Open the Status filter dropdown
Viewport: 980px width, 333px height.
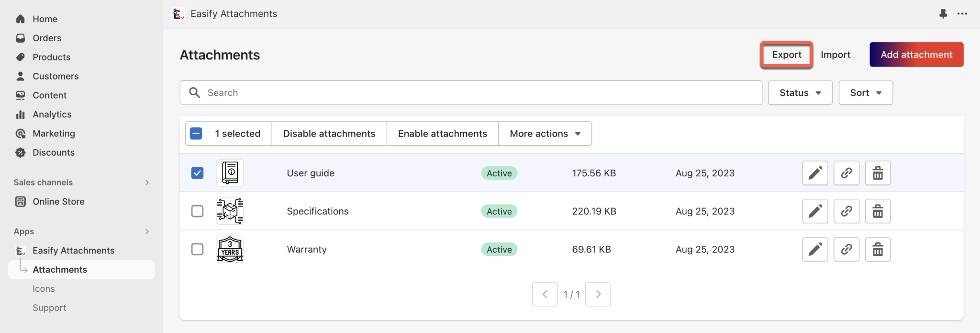(x=800, y=92)
